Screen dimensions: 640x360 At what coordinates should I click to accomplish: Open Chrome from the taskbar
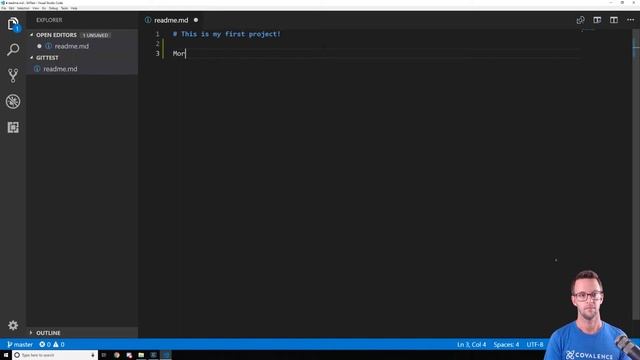[117, 355]
